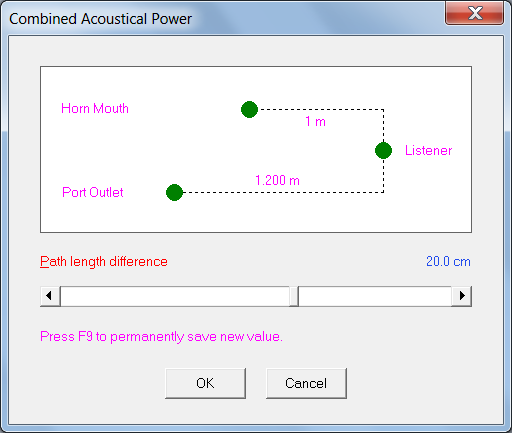Click the path length slider thumb

pyautogui.click(x=294, y=296)
